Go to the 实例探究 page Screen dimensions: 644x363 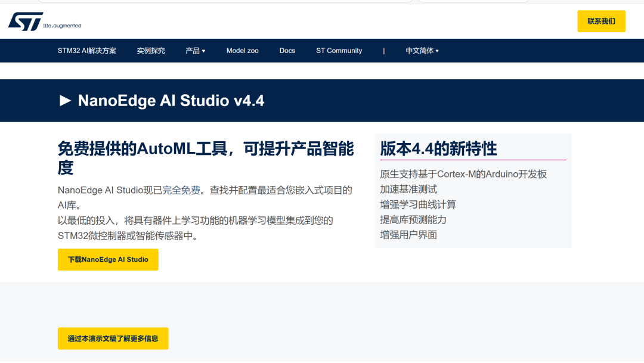click(151, 51)
